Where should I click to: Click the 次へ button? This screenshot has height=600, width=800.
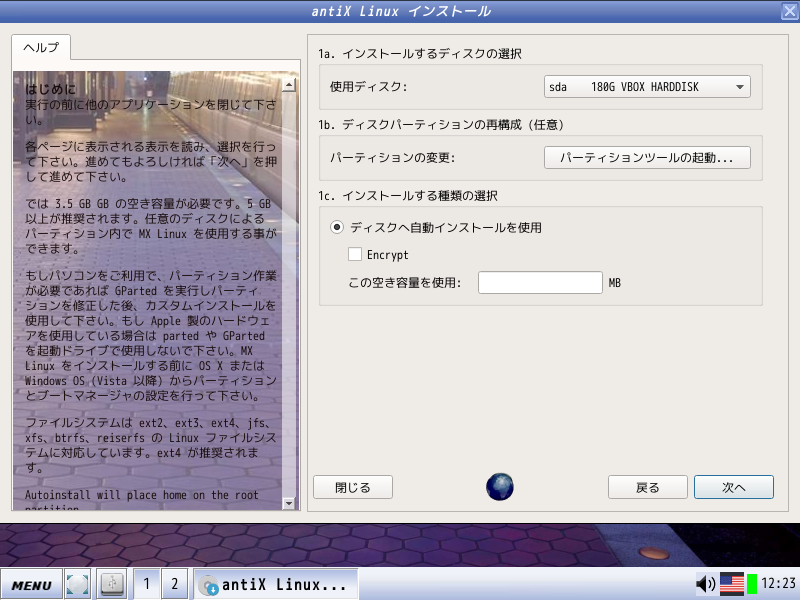tap(734, 487)
